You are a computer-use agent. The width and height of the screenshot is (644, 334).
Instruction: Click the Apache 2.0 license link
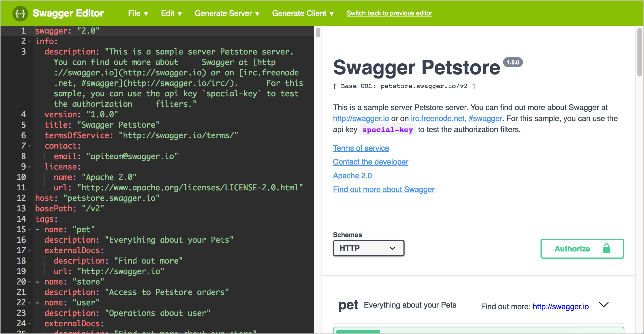point(353,176)
